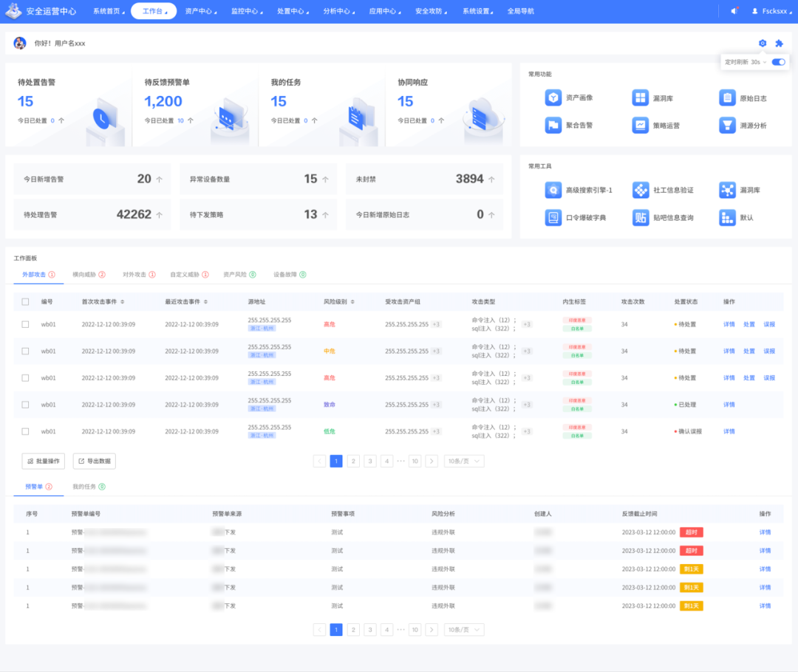Viewport: 798px width, 672px height.
Task: Launch the 口令爆破字典 tool icon
Action: (553, 218)
